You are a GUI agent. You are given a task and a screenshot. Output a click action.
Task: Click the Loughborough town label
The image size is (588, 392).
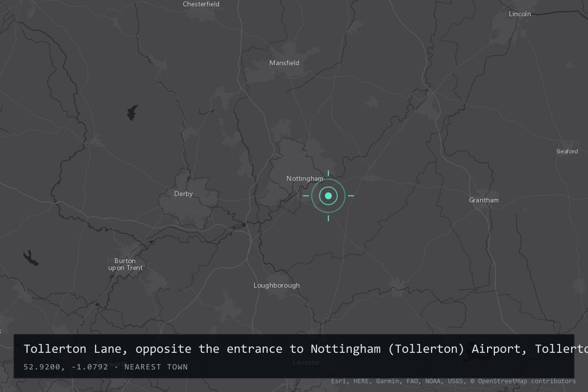pos(276,285)
